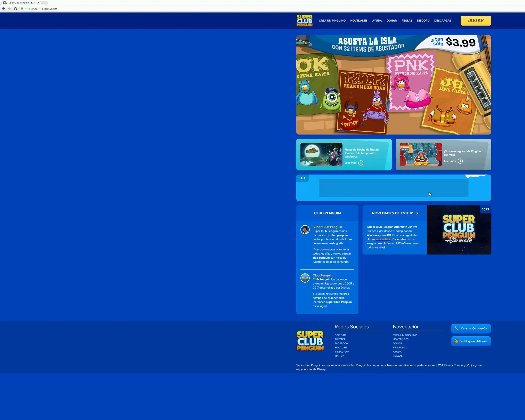Click the Fiesta de Noche de Brujas thumbnail
This screenshot has height=420, width=525.
(x=321, y=154)
